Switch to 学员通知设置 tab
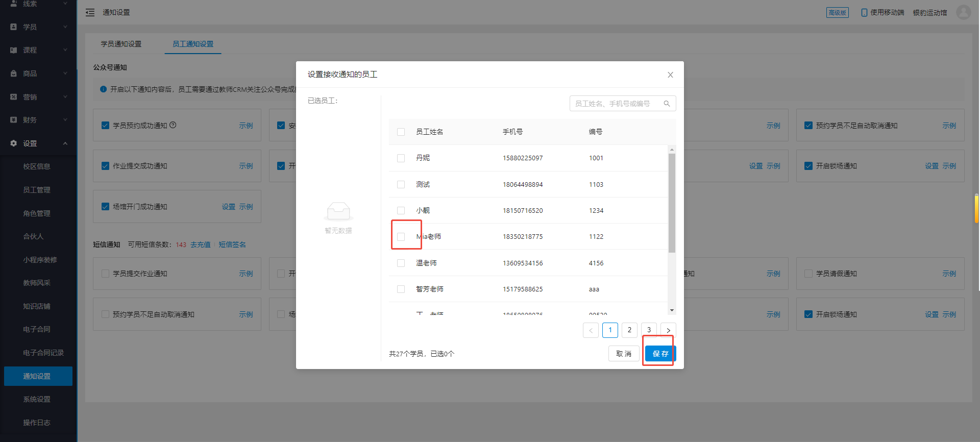The width and height of the screenshot is (980, 442). 121,44
